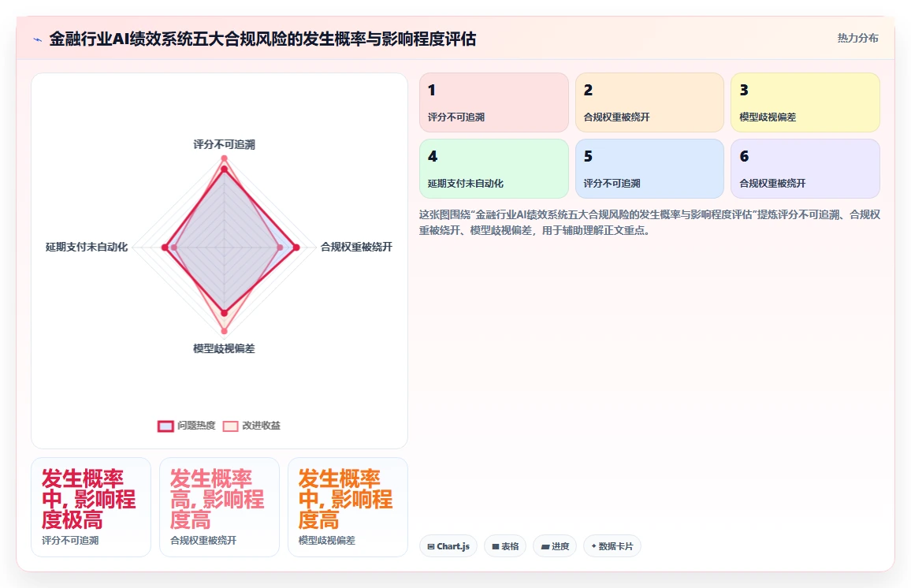Click the description paragraph starting 这张图围绕
Screen dimensions: 911x588
tap(649, 222)
